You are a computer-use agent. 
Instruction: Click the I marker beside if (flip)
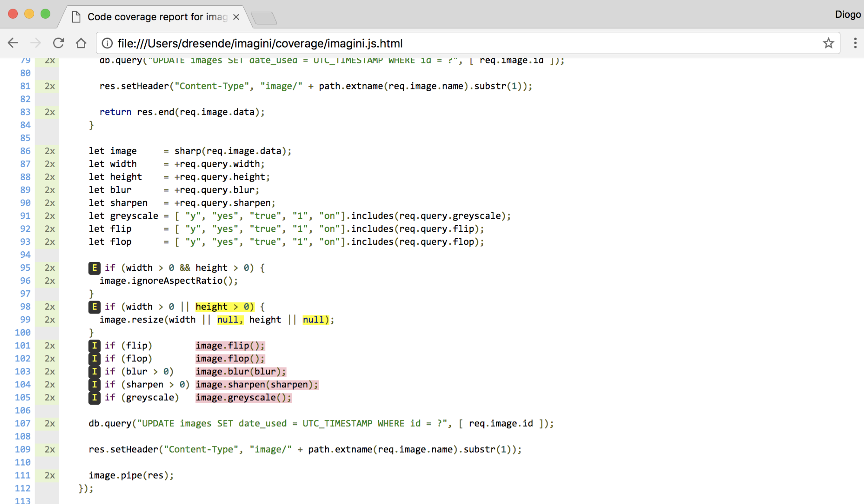pyautogui.click(x=94, y=346)
